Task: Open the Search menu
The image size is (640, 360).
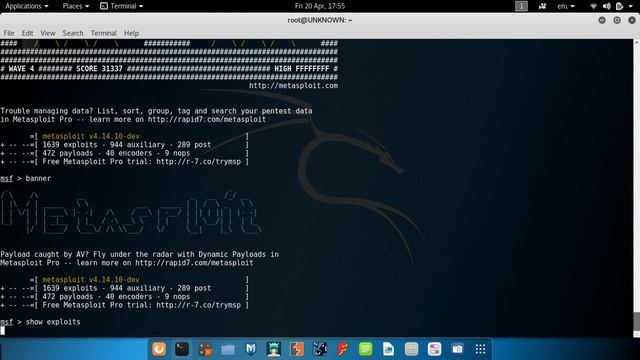Action: coord(73,33)
